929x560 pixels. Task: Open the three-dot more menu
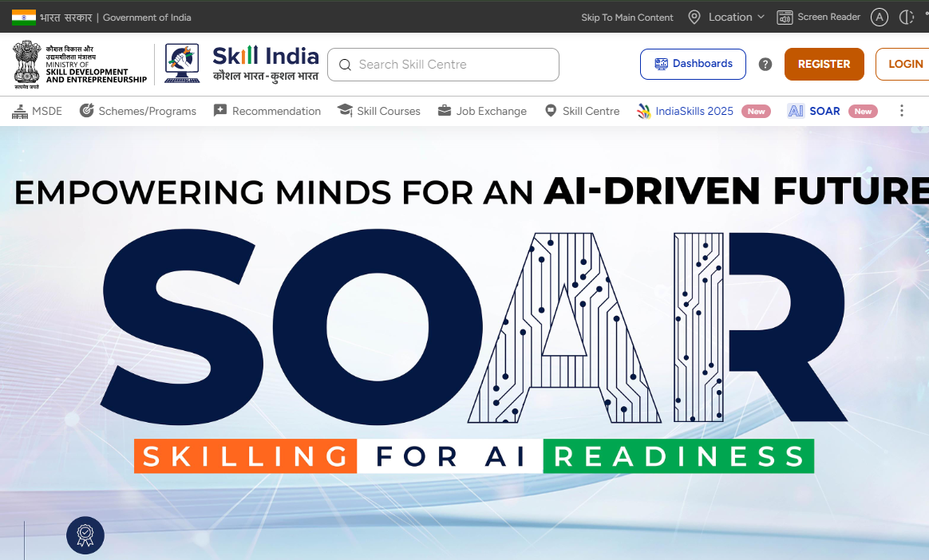(x=902, y=111)
